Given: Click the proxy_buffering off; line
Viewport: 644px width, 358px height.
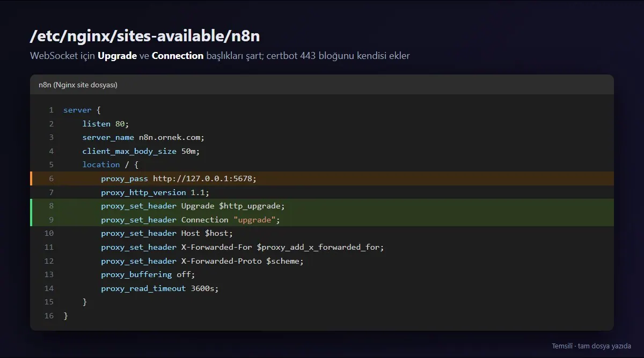Looking at the screenshot, I should point(322,274).
